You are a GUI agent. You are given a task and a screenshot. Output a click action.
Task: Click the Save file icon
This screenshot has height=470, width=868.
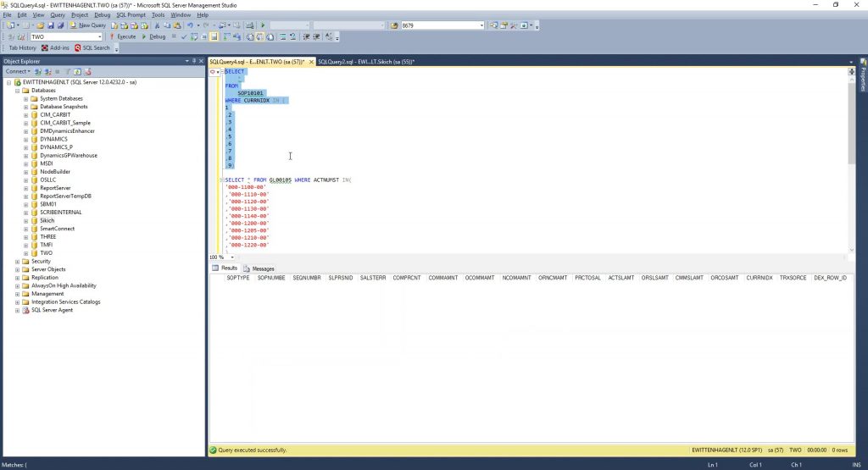click(50, 25)
